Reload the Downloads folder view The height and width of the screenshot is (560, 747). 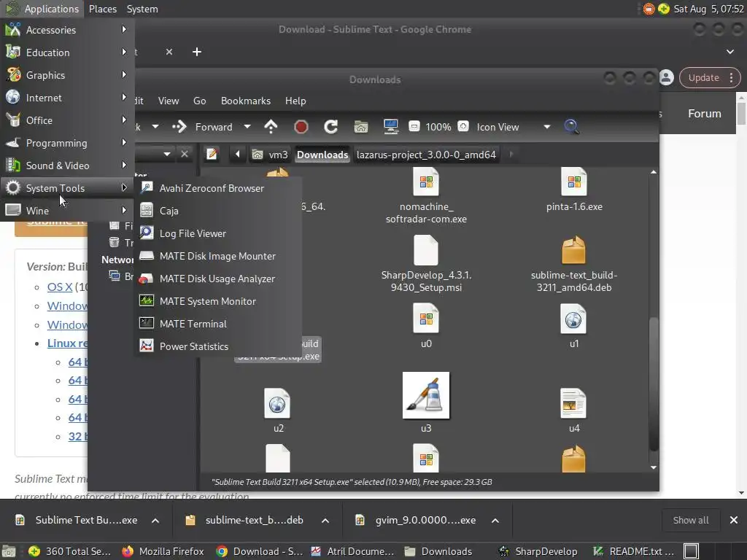pos(330,127)
